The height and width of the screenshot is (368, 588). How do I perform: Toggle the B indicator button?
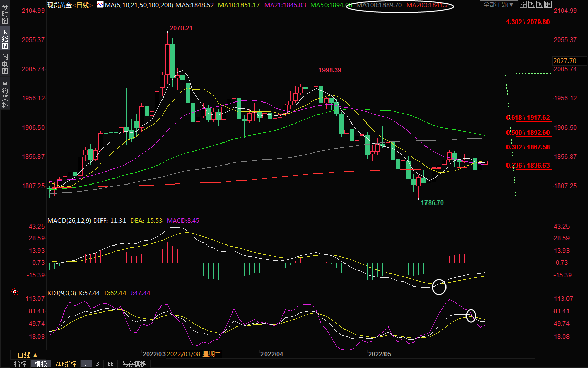pyautogui.click(x=97, y=364)
